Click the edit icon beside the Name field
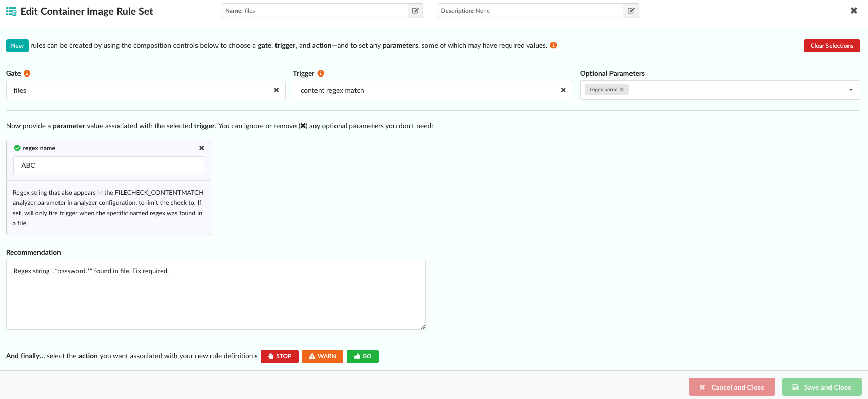Viewport: 868px width, 399px height. (415, 11)
